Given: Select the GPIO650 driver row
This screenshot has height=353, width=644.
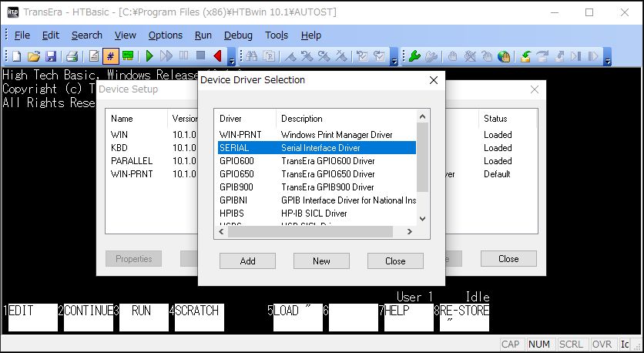Looking at the screenshot, I should point(317,174).
